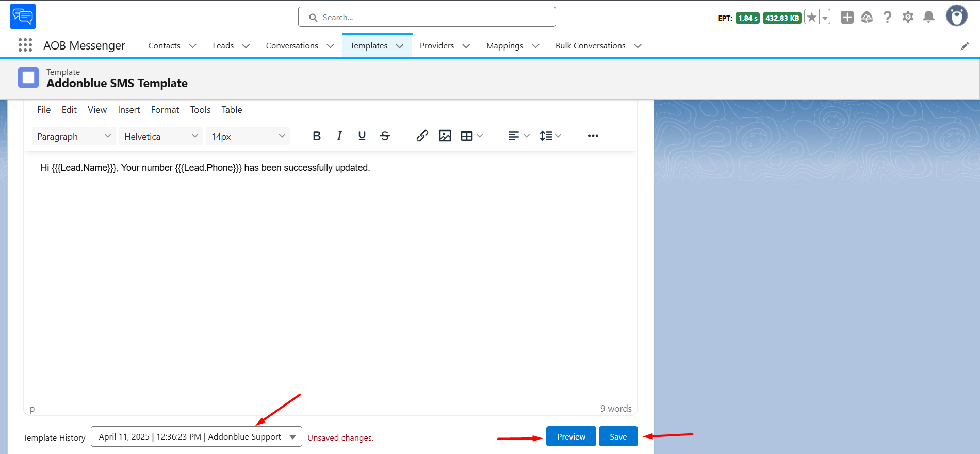Go to the Mappings tab
The image size is (980, 454).
[505, 46]
